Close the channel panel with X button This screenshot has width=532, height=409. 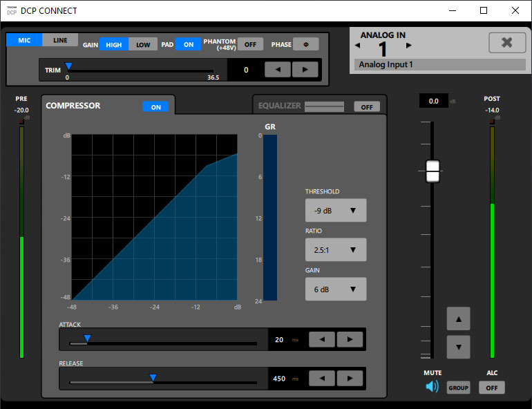(x=506, y=43)
